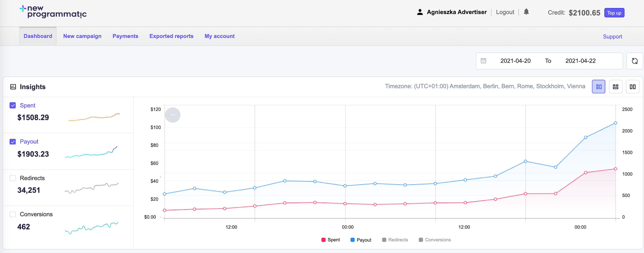
Task: Click the last Payout data point on chart
Action: 615,123
